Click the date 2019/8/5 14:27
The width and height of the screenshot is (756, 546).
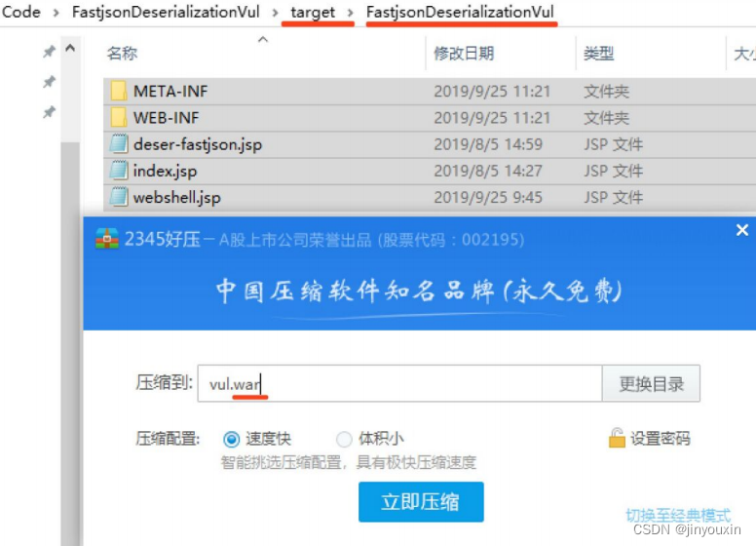point(488,171)
